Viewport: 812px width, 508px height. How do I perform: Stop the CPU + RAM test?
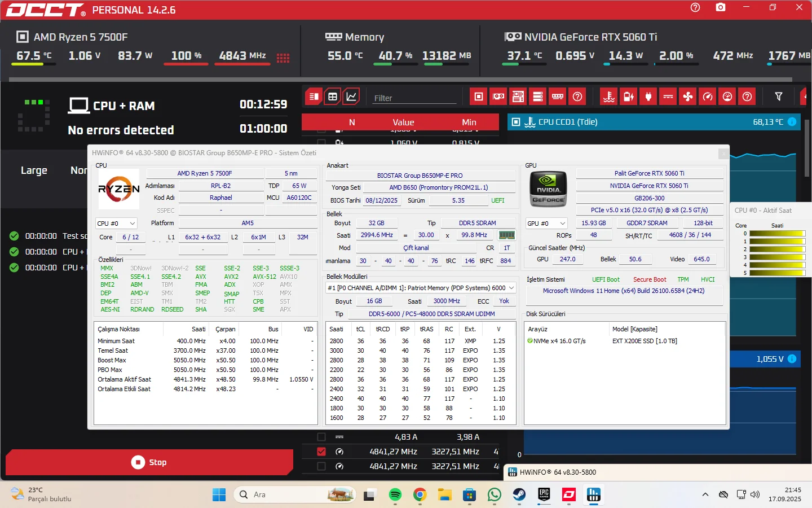pyautogui.click(x=149, y=462)
